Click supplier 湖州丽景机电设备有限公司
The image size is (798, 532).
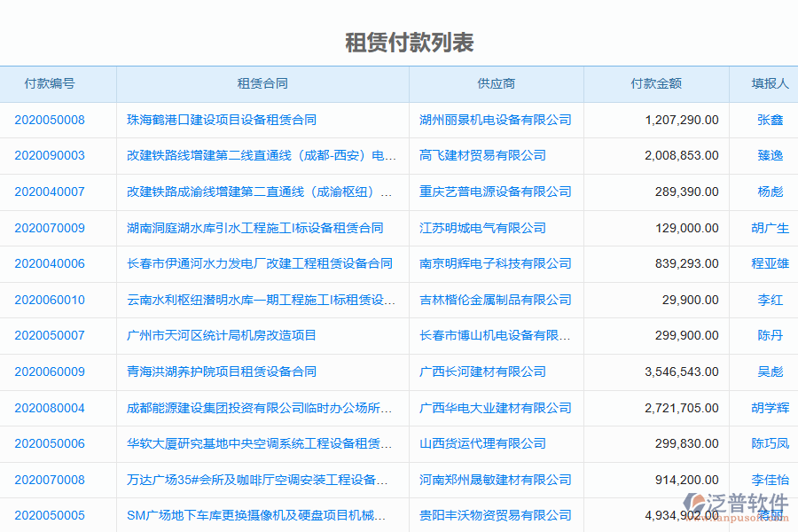(x=495, y=120)
